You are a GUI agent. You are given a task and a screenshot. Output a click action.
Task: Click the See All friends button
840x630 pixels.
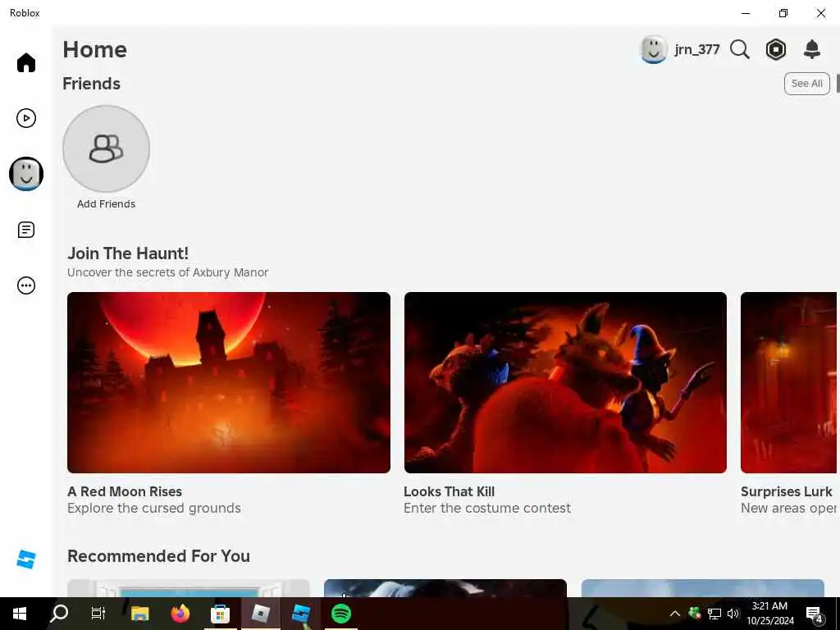coord(807,84)
